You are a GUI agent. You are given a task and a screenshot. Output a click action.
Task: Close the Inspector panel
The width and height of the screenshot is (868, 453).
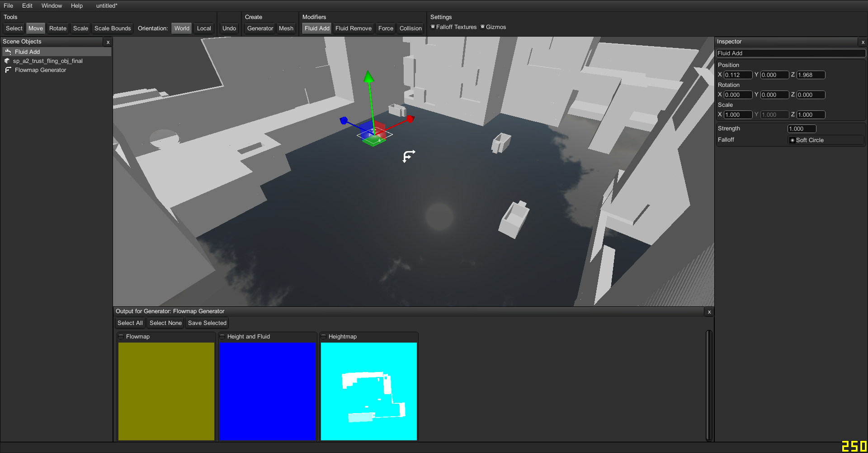pos(863,42)
